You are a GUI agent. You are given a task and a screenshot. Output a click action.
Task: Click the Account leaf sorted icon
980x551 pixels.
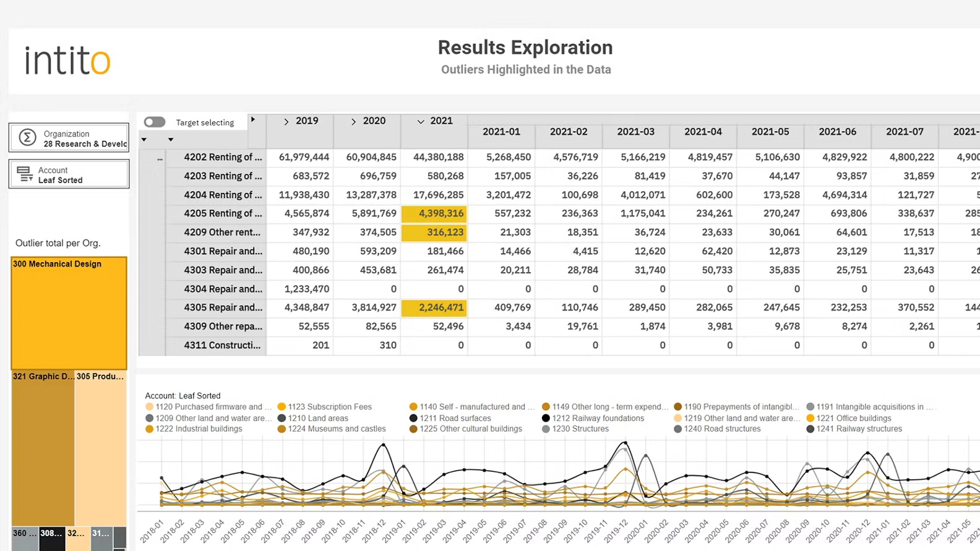click(25, 174)
